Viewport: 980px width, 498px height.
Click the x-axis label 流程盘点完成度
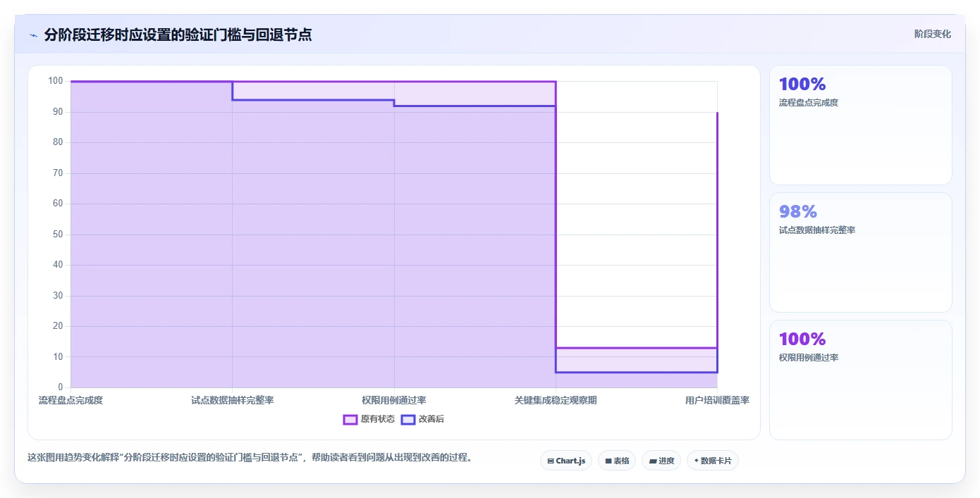[71, 400]
